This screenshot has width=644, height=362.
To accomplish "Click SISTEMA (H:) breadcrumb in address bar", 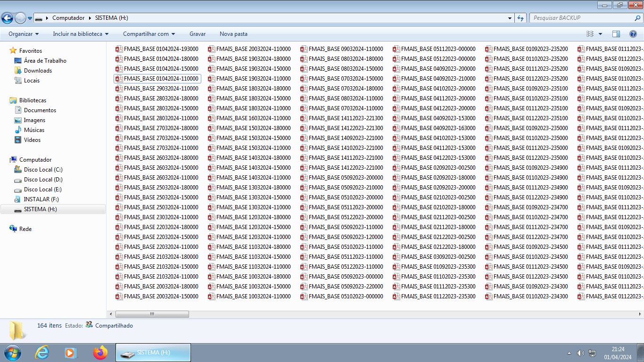I will (x=112, y=18).
